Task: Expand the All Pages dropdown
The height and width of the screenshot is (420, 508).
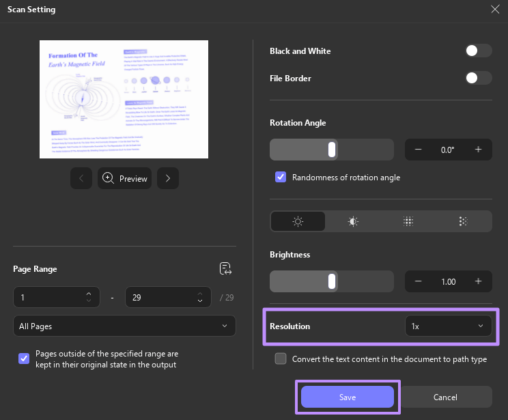Action: coord(124,326)
